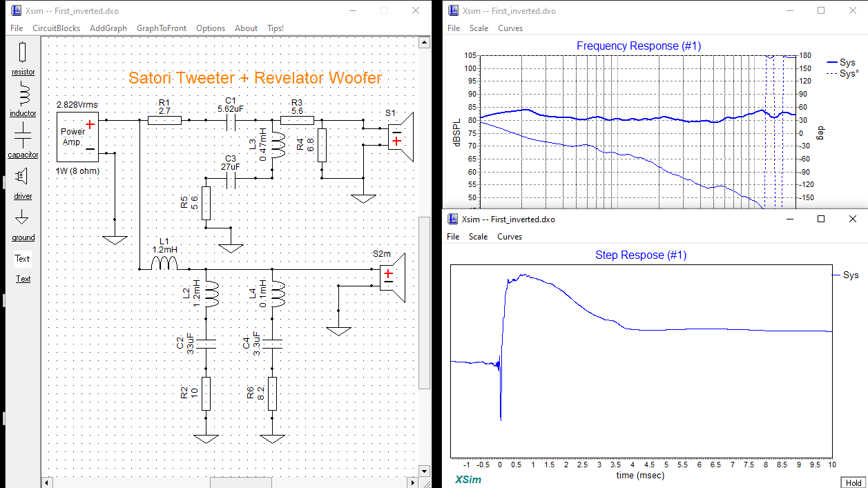Select the driver component icon in palette
Image resolution: width=868 pixels, height=488 pixels.
(22, 176)
